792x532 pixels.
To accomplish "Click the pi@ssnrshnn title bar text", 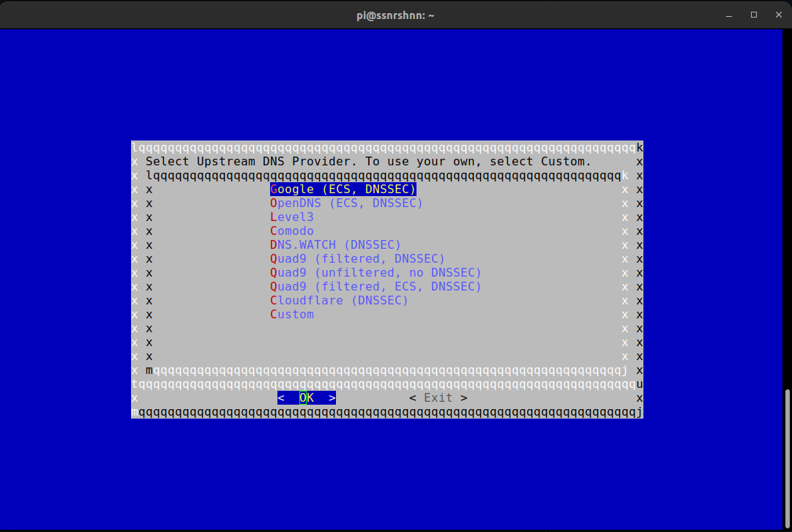I will [x=395, y=15].
